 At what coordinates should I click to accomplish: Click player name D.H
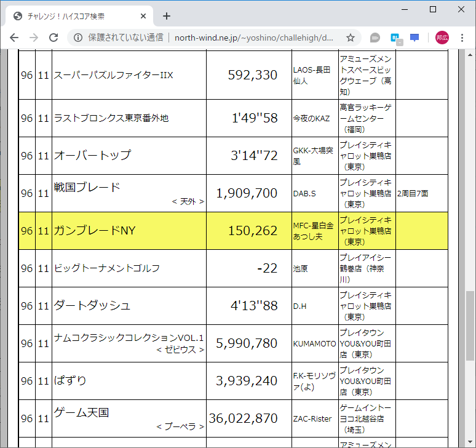tap(299, 306)
